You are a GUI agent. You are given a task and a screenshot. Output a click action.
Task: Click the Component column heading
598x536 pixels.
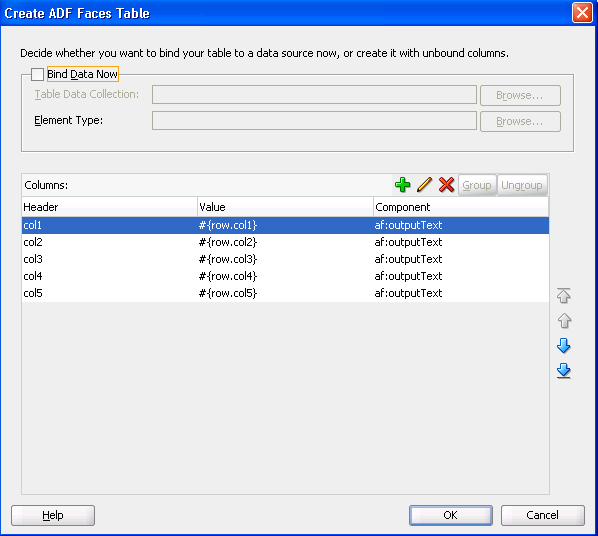[x=461, y=207]
